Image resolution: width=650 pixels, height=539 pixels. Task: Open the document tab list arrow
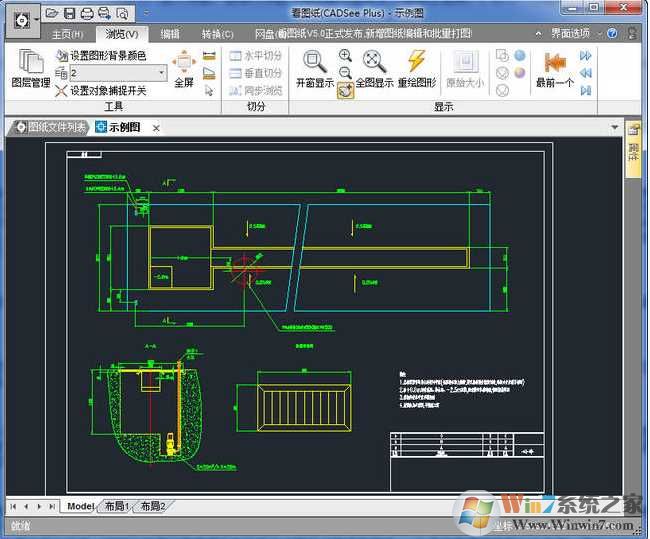pyautogui.click(x=615, y=128)
